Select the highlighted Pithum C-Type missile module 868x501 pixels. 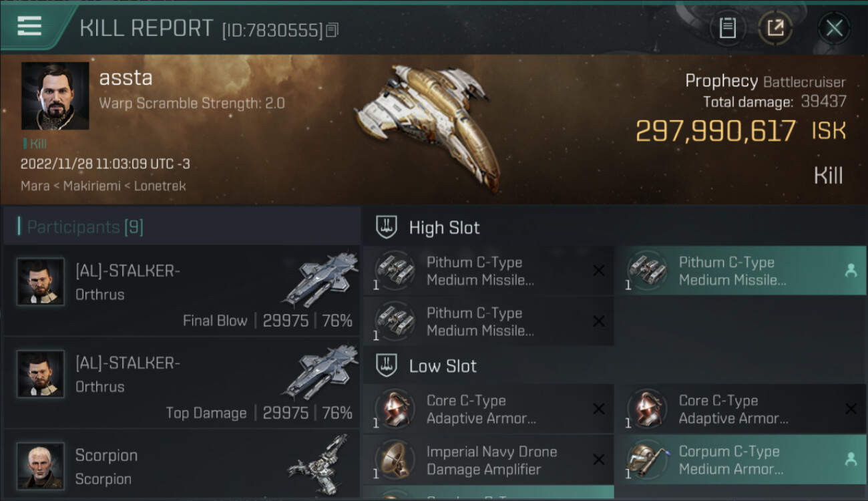coord(741,271)
